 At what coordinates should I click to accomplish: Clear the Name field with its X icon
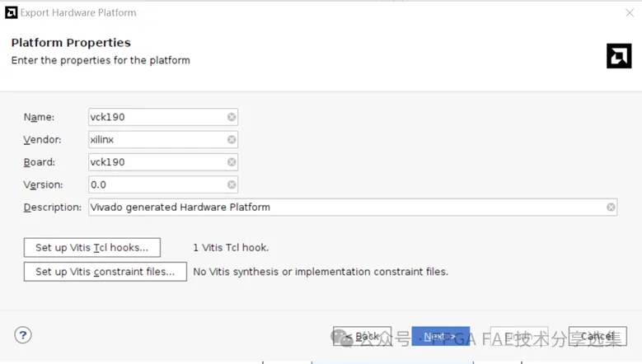click(232, 117)
